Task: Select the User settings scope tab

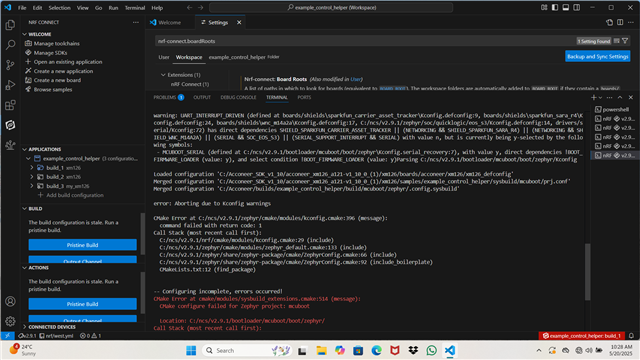Action: (x=164, y=57)
